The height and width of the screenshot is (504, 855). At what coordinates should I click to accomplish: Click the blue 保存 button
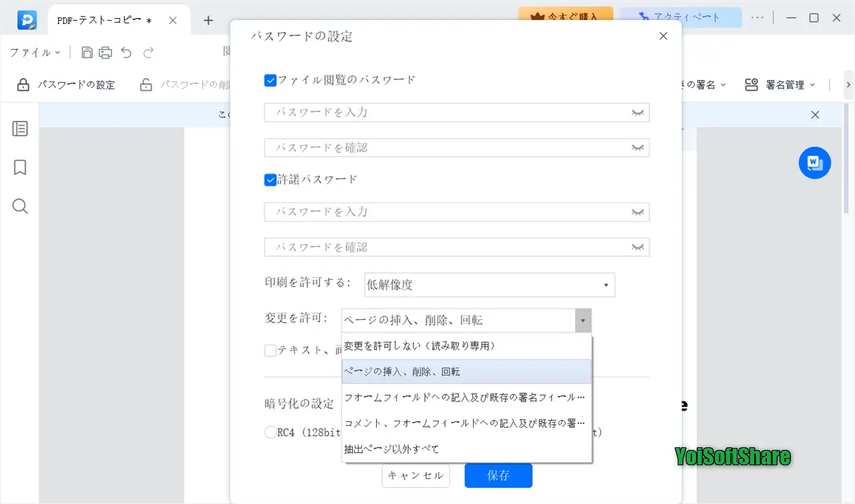pyautogui.click(x=498, y=476)
